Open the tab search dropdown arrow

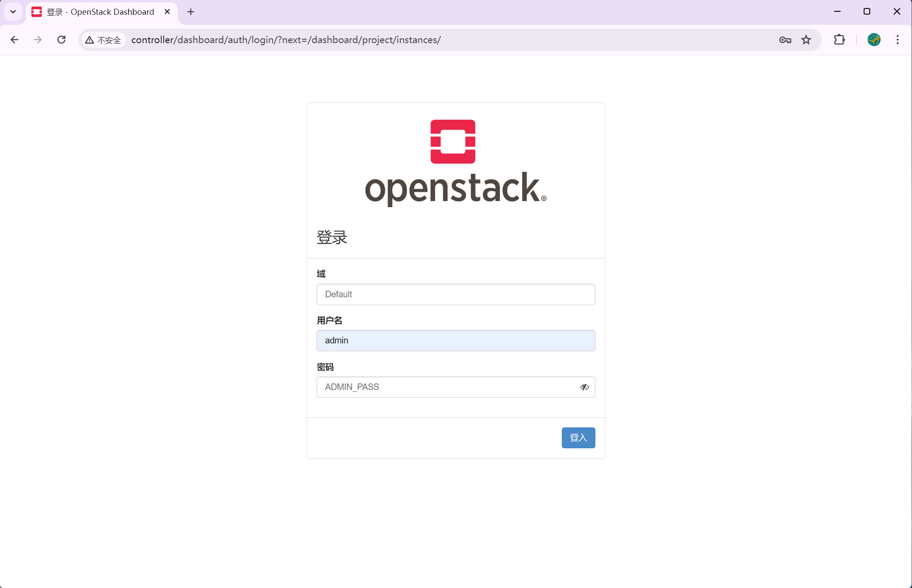(x=13, y=12)
